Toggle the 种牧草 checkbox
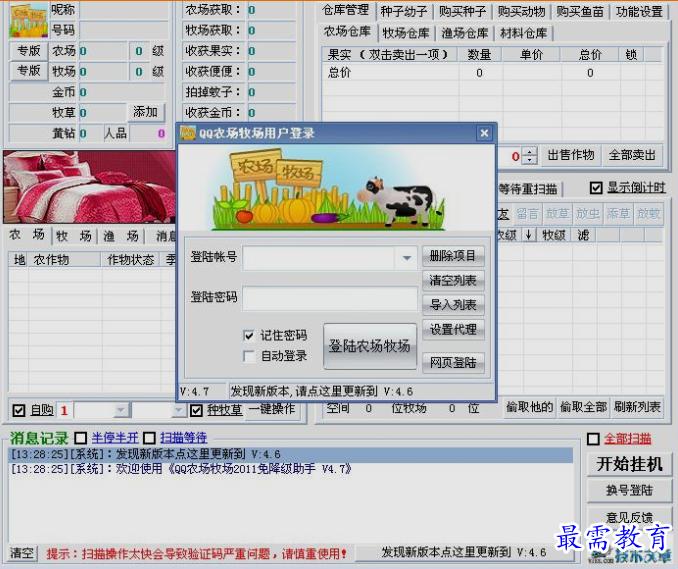This screenshot has height=569, width=678. point(196,410)
